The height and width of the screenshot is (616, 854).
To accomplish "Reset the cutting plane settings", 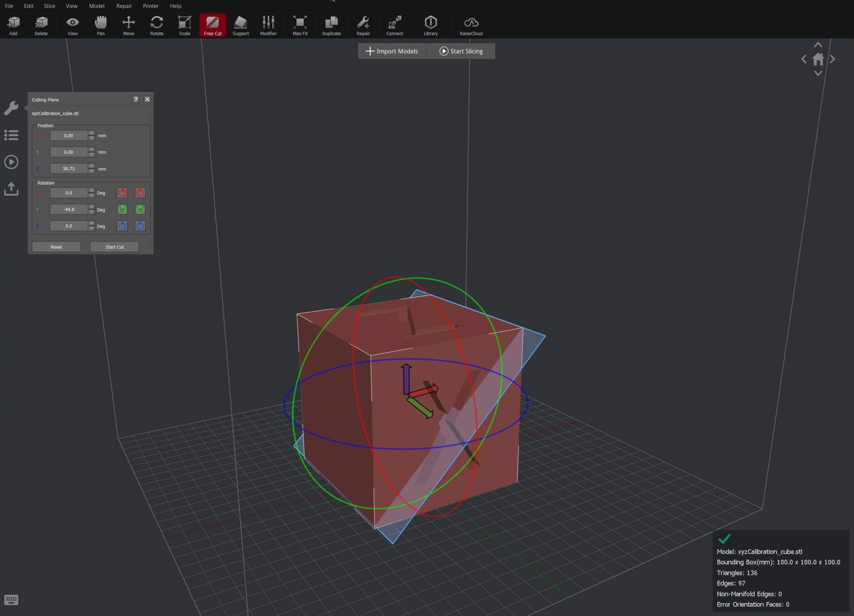I will click(x=56, y=247).
